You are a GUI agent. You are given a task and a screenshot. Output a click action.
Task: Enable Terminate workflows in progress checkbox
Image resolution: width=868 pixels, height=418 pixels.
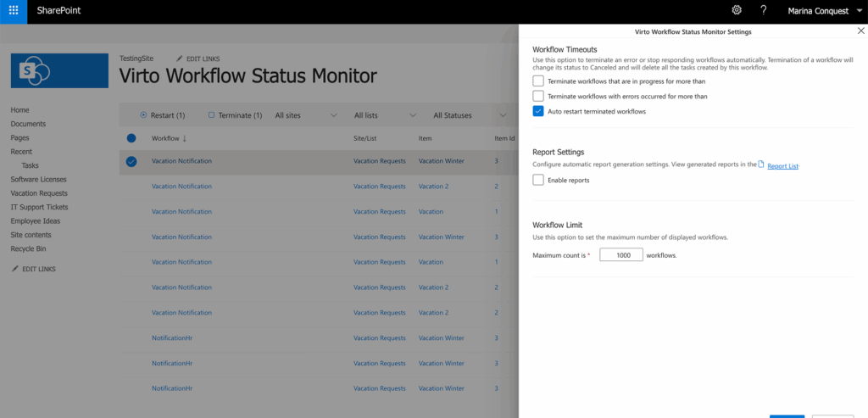538,81
